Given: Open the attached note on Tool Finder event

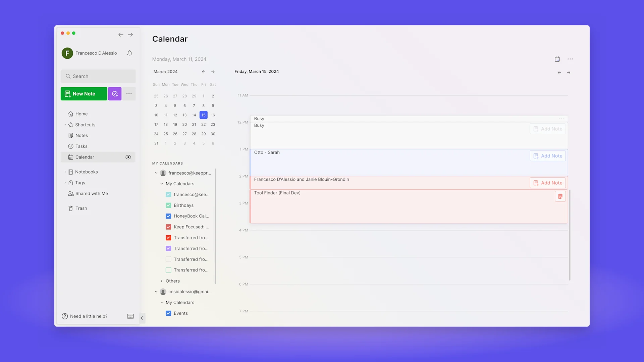Looking at the screenshot, I should coord(560,196).
